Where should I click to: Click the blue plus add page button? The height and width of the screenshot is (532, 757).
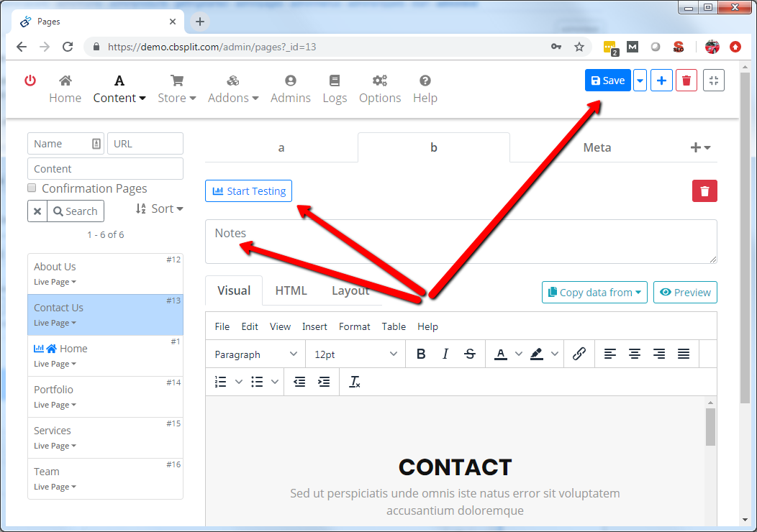click(x=661, y=81)
